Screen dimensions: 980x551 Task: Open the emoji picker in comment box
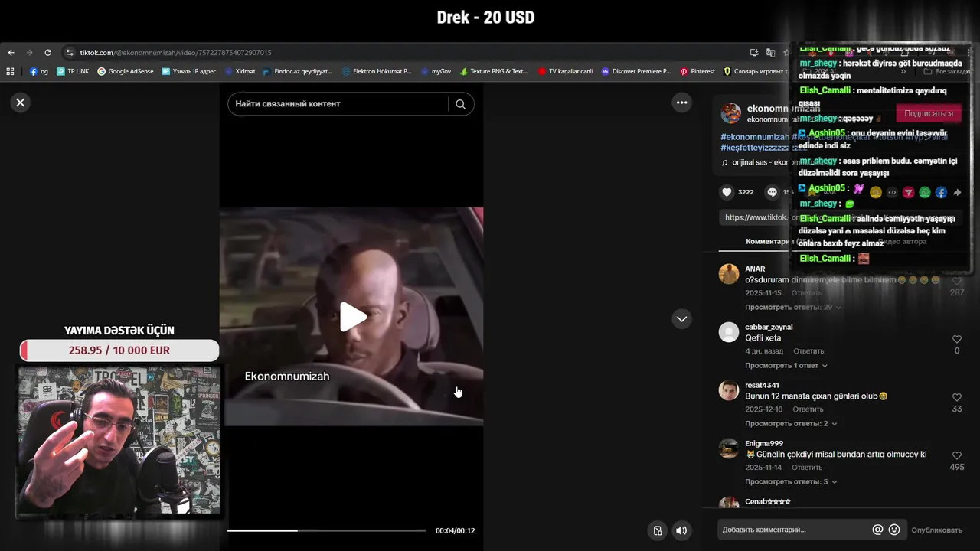point(894,530)
